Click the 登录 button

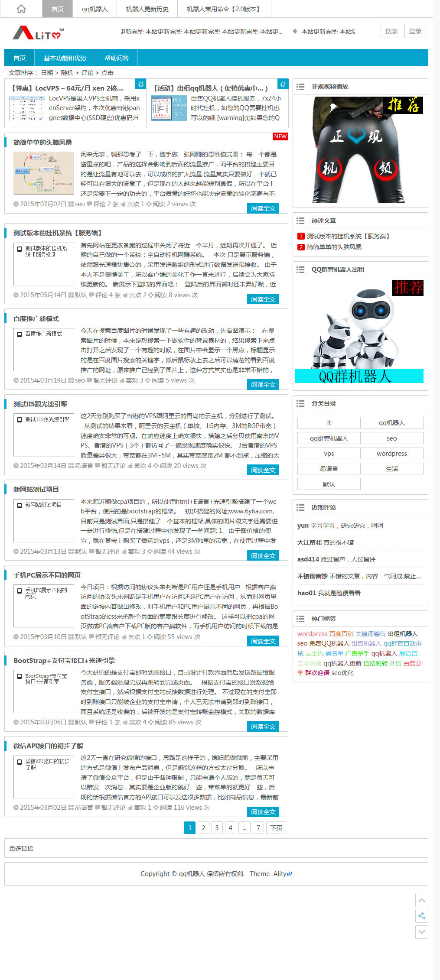coord(415,31)
